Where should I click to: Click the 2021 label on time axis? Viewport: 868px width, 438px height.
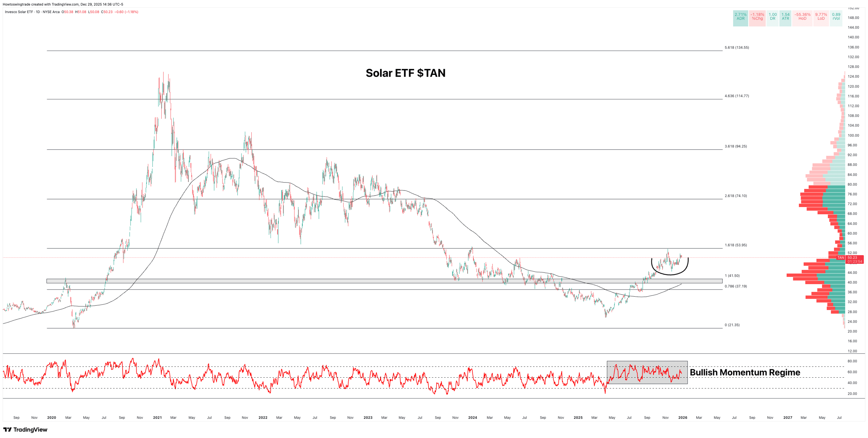click(x=157, y=417)
